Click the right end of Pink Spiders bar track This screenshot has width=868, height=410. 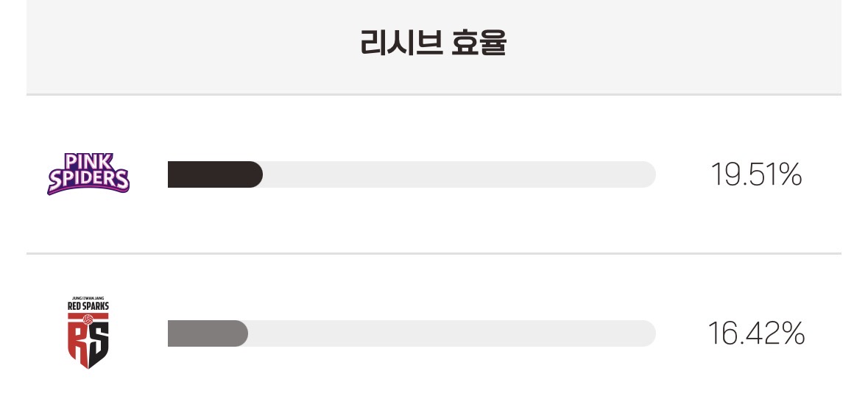646,174
